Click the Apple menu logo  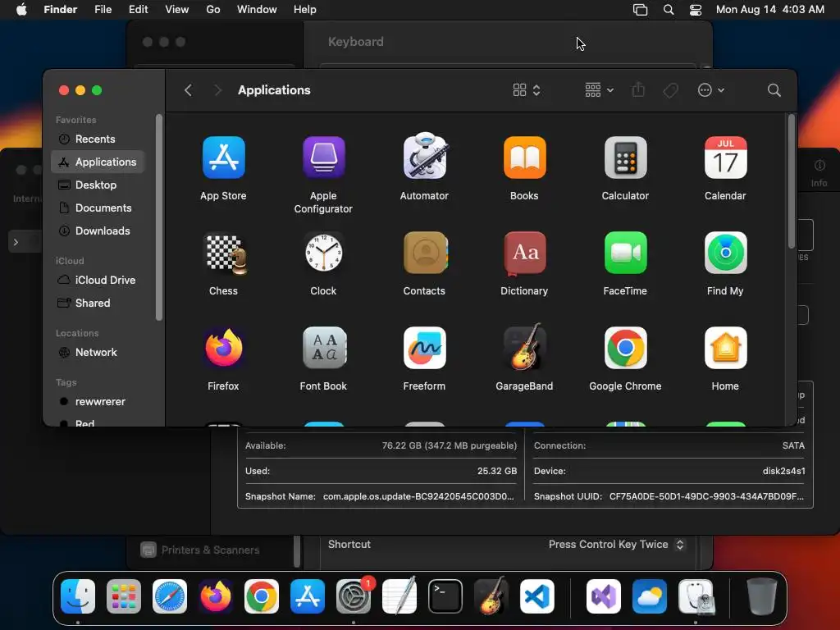21,10
